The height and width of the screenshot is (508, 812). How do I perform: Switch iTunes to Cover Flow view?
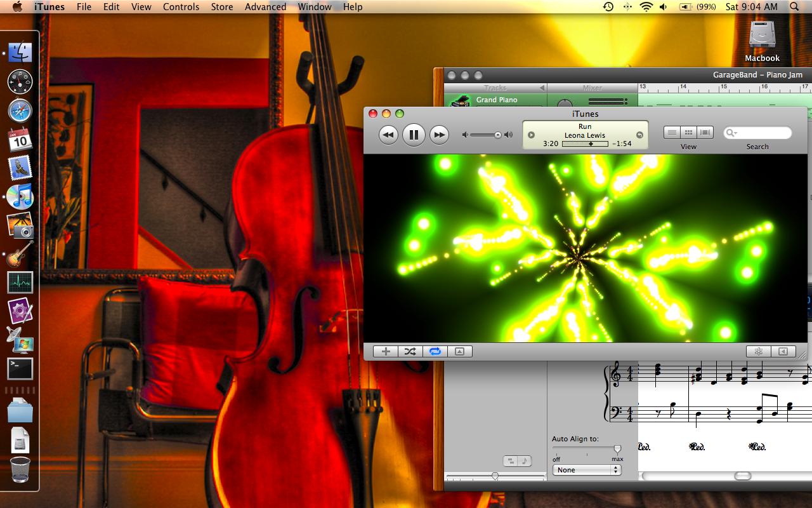click(705, 133)
